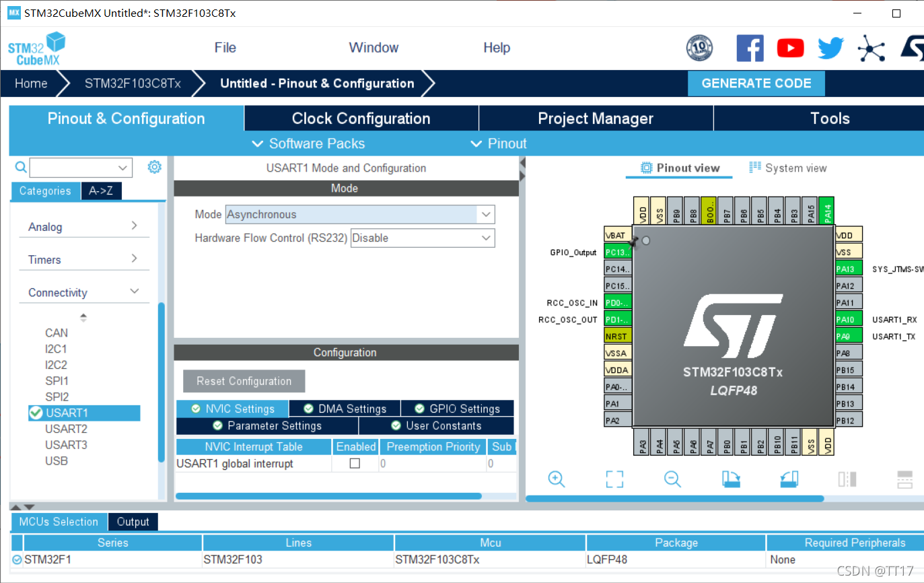
Task: Click the STM32F103C8Tx breadcrumb
Action: (133, 83)
